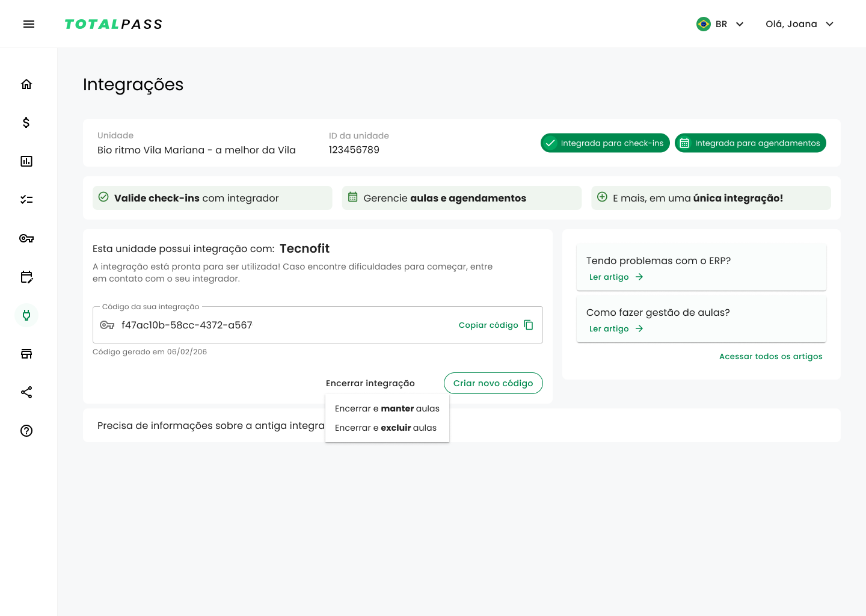Open the key icon in sidebar
Screen dimensions: 866x616
click(26, 238)
